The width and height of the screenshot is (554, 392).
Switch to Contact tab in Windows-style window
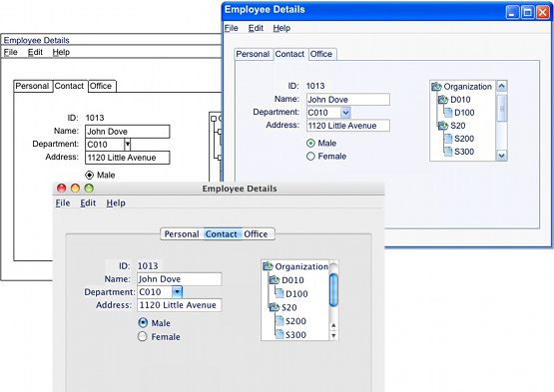[x=290, y=54]
